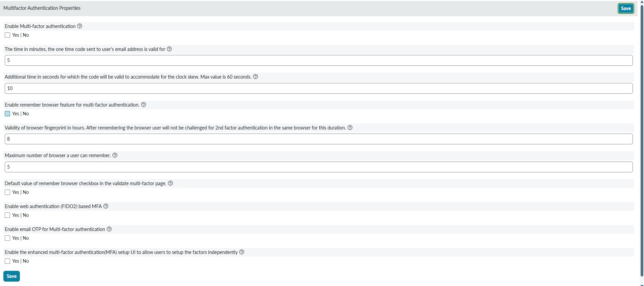
Task: Toggle the remember browser feature checkbox
Action: pos(7,114)
